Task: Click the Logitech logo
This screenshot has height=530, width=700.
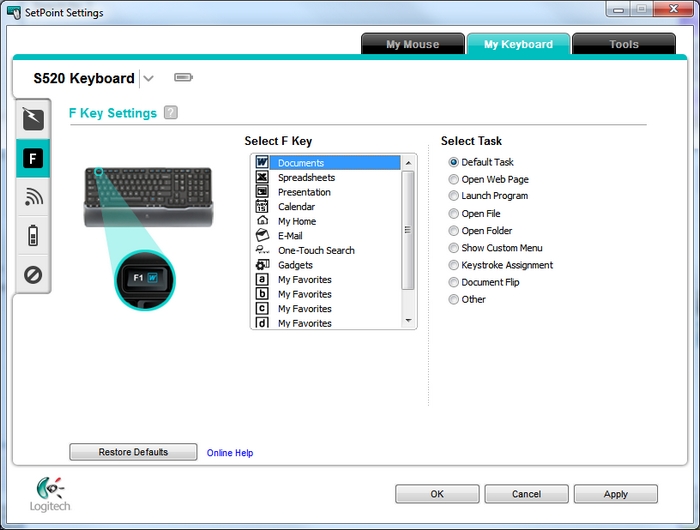Action: click(50, 494)
